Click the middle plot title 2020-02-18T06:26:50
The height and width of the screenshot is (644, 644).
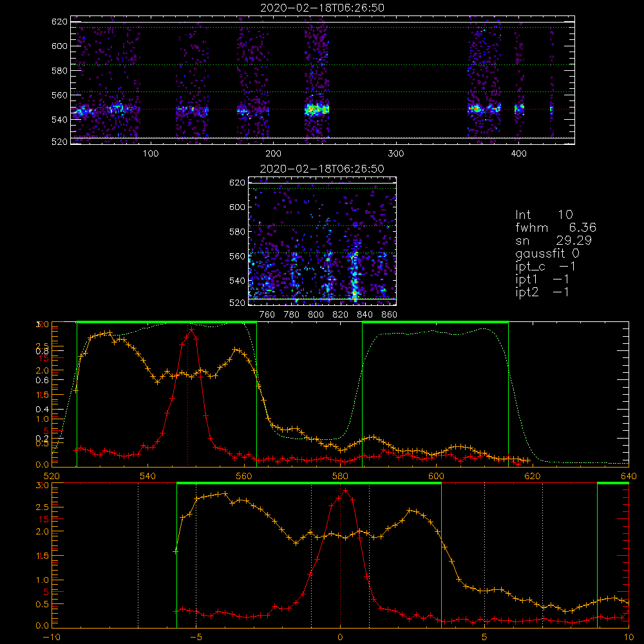(322, 169)
